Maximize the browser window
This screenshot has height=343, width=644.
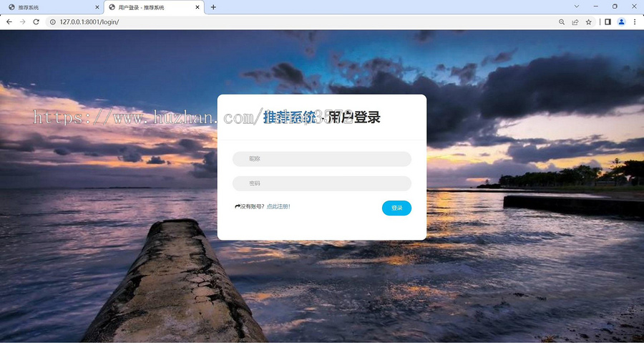tap(615, 6)
